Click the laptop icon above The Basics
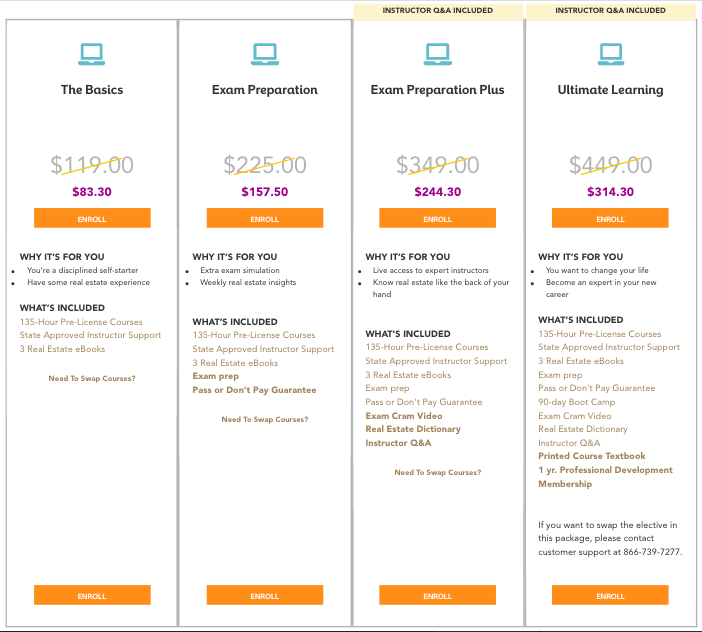Screen dimensions: 702x632 92,53
